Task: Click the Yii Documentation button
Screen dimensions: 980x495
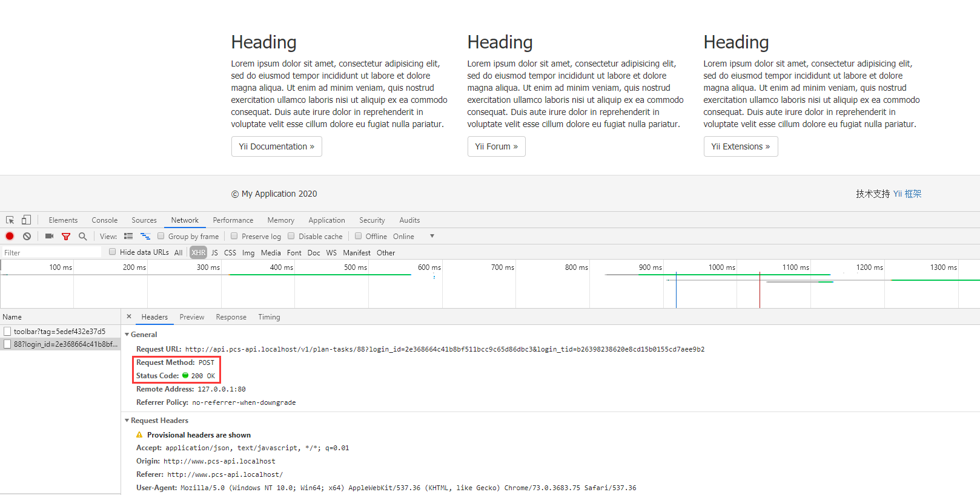Action: point(276,146)
